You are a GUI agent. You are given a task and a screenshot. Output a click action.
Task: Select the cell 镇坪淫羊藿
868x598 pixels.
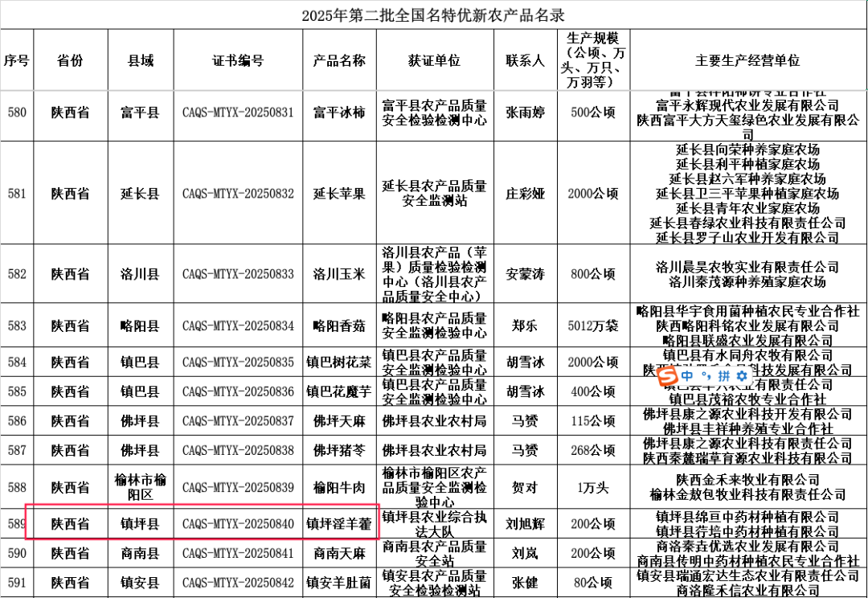point(339,524)
